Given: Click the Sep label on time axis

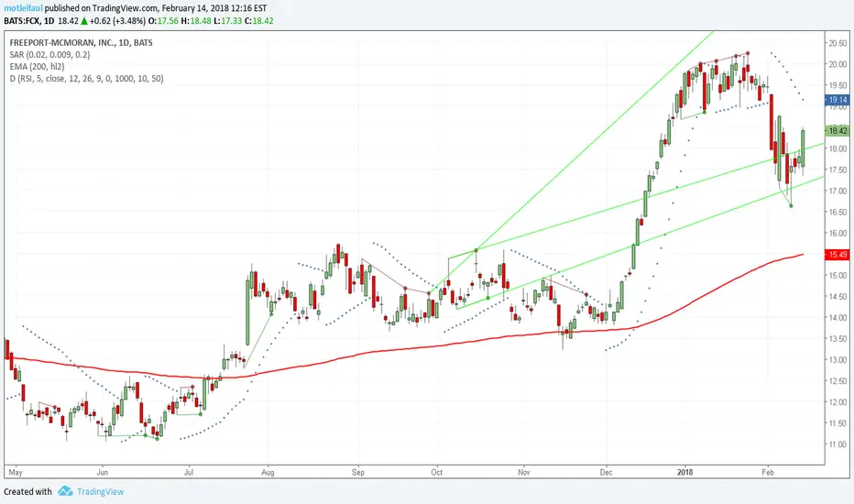Looking at the screenshot, I should [358, 473].
